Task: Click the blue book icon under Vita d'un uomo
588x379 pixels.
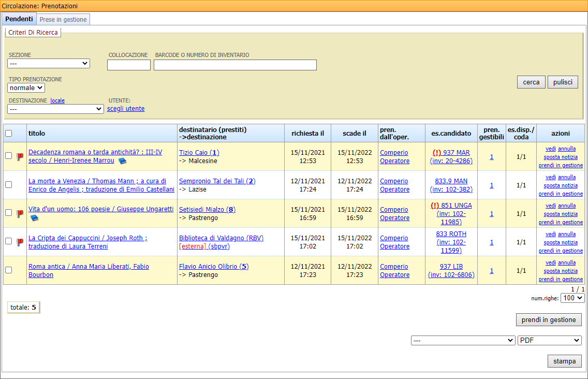Action: (34, 218)
